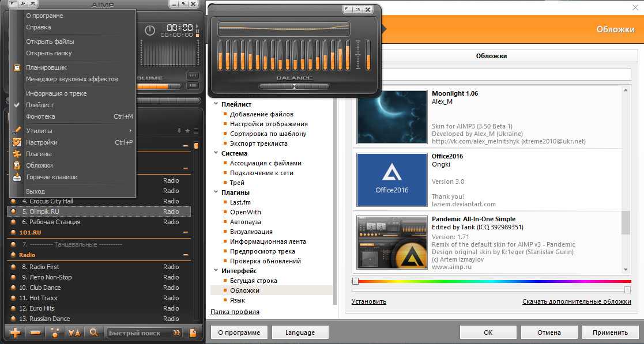Click the lines menu icon above the playlist
This screenshot has height=344, width=644.
tap(196, 131)
